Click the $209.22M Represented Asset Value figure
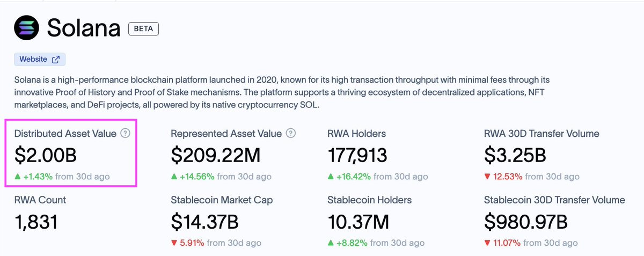 pos(215,156)
